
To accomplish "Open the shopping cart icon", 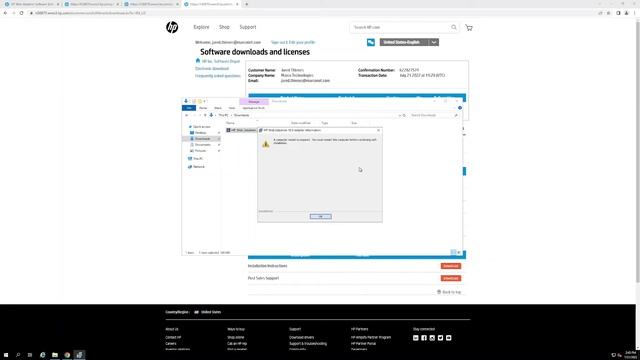I will 469,27.
